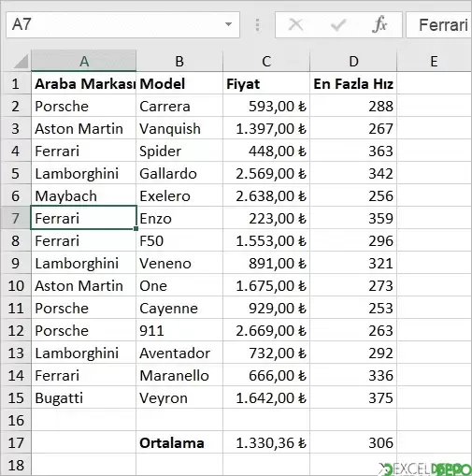Select column A header
The image size is (472, 476).
pyautogui.click(x=83, y=61)
